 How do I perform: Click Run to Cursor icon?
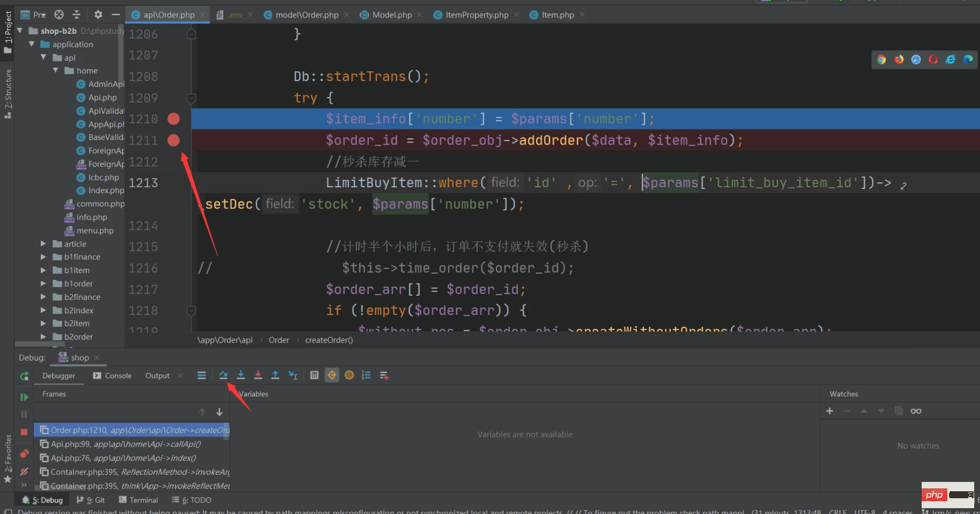pos(293,375)
